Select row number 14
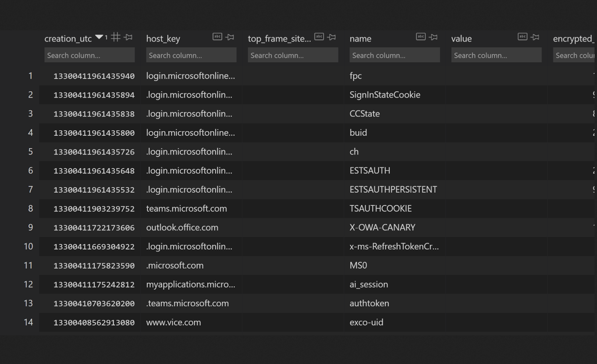This screenshot has height=364, width=597. tap(28, 322)
